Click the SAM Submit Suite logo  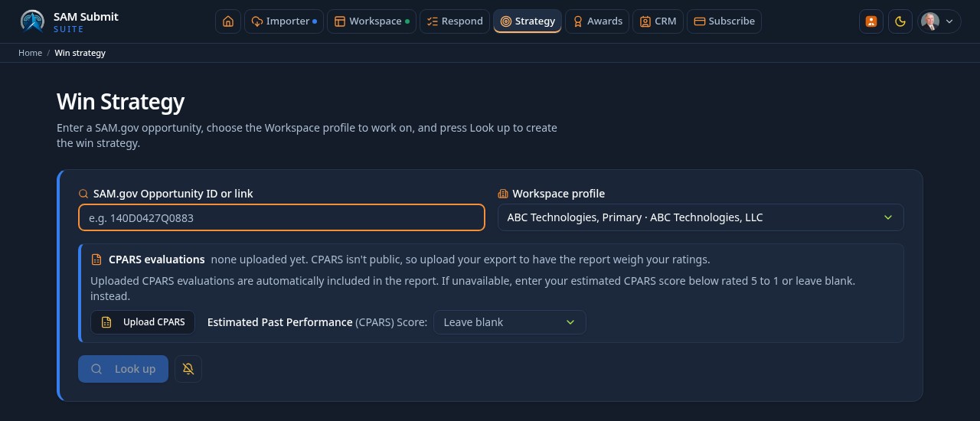69,21
